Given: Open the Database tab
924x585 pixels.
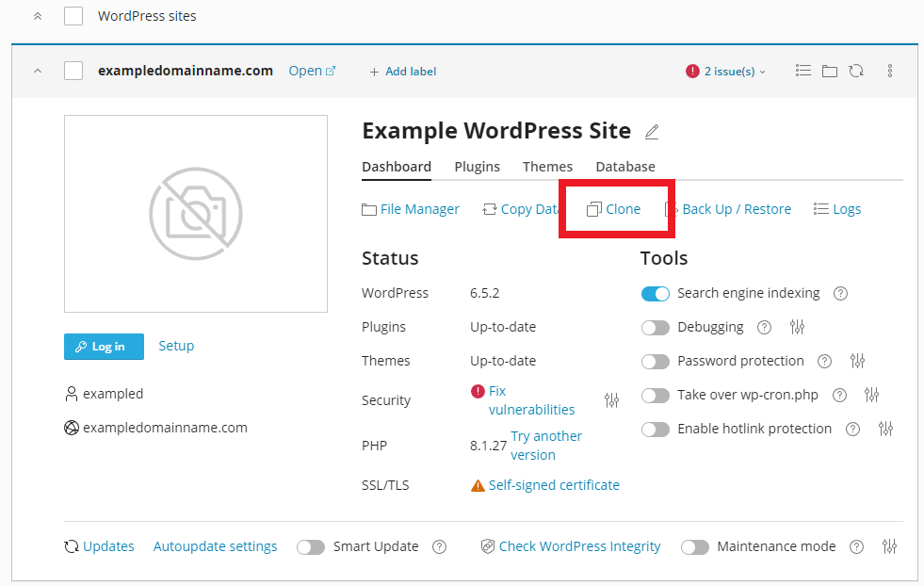Looking at the screenshot, I should [624, 166].
